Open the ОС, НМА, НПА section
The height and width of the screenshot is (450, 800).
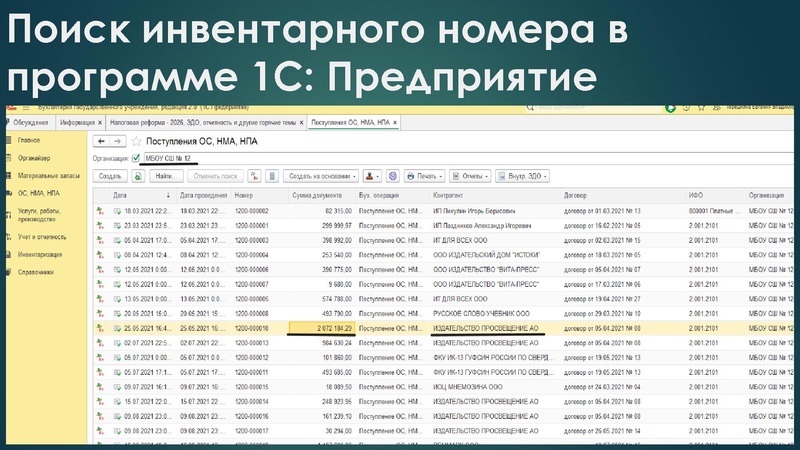point(39,193)
